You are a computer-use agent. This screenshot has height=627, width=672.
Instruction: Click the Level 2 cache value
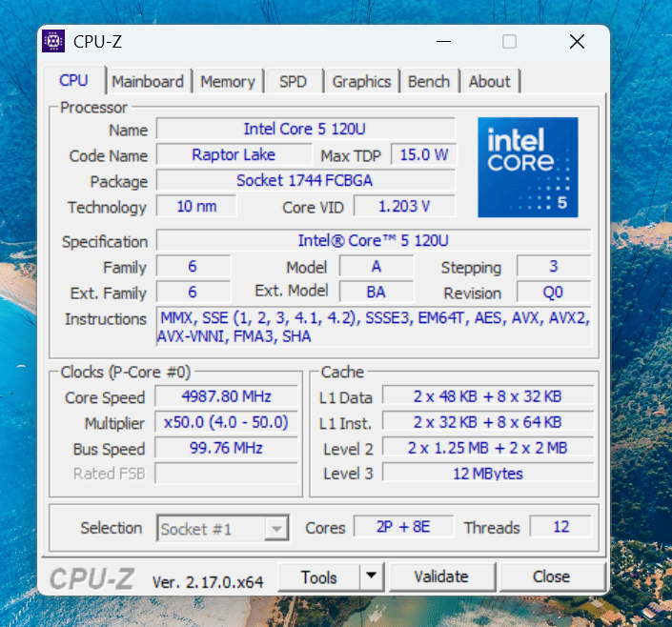[488, 448]
